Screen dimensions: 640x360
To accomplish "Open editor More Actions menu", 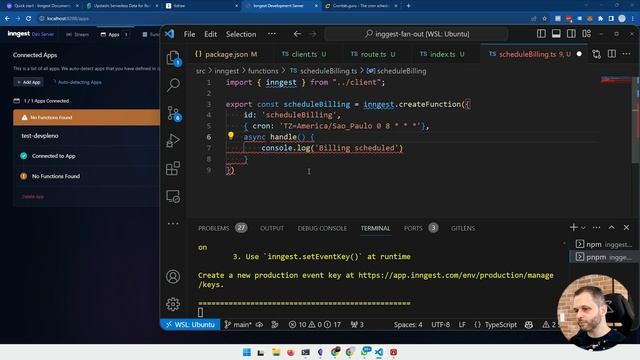I will click(x=627, y=54).
